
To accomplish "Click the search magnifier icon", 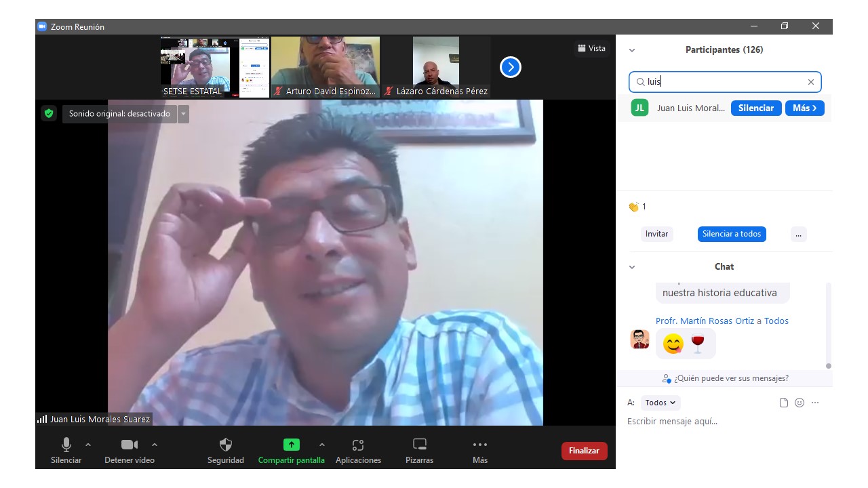I will [x=640, y=82].
